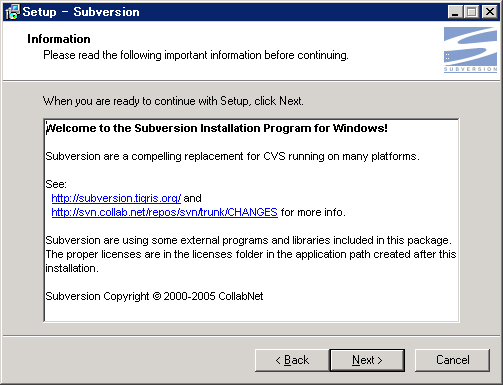503x385 pixels.
Task: Minimize the Setup window
Action: coord(455,12)
